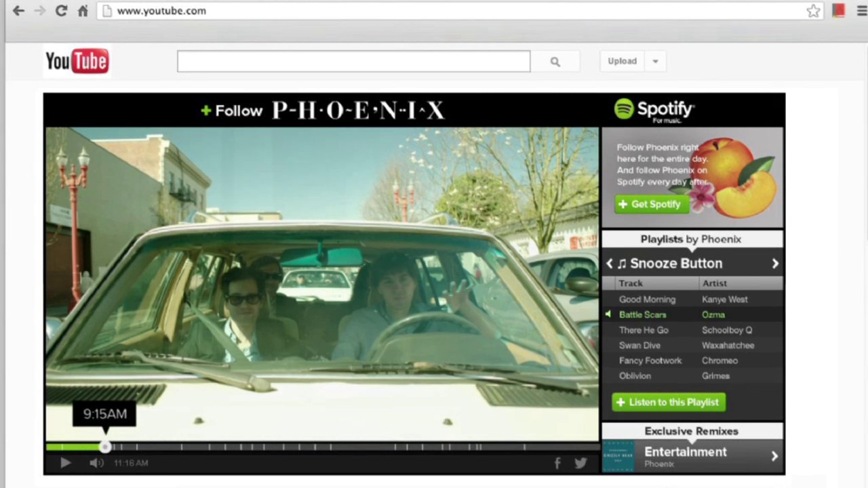Viewport: 868px width, 488px height.
Task: Click the red extension icon in the toolbar
Action: pyautogui.click(x=839, y=10)
